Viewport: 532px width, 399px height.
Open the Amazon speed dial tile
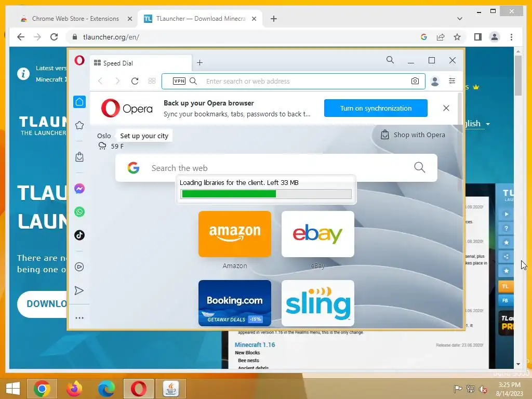tap(235, 234)
